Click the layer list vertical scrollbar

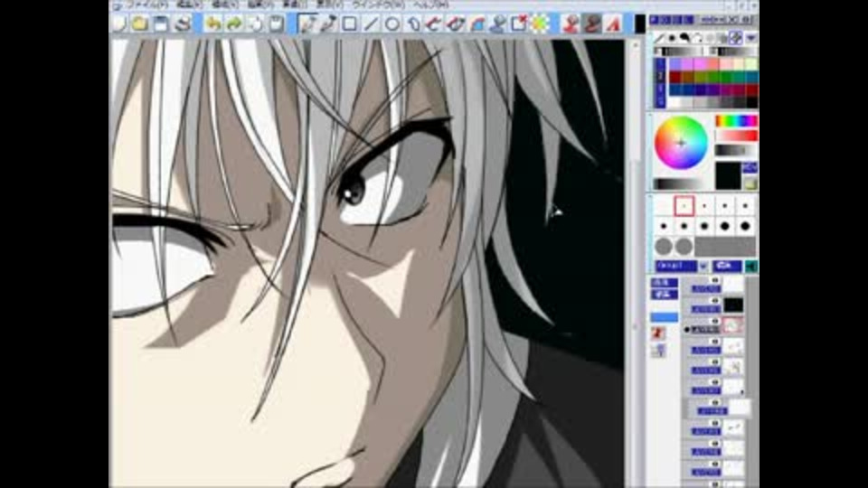[753, 381]
